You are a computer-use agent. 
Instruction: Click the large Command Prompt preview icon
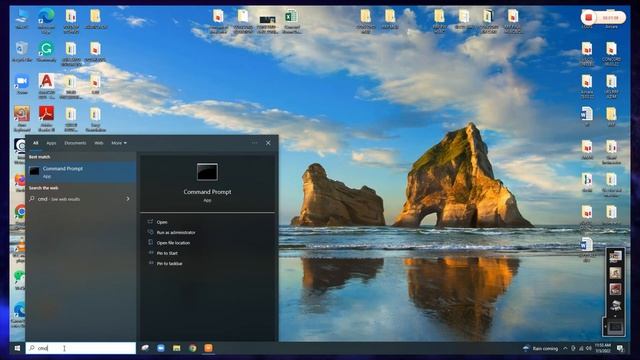coord(207,172)
